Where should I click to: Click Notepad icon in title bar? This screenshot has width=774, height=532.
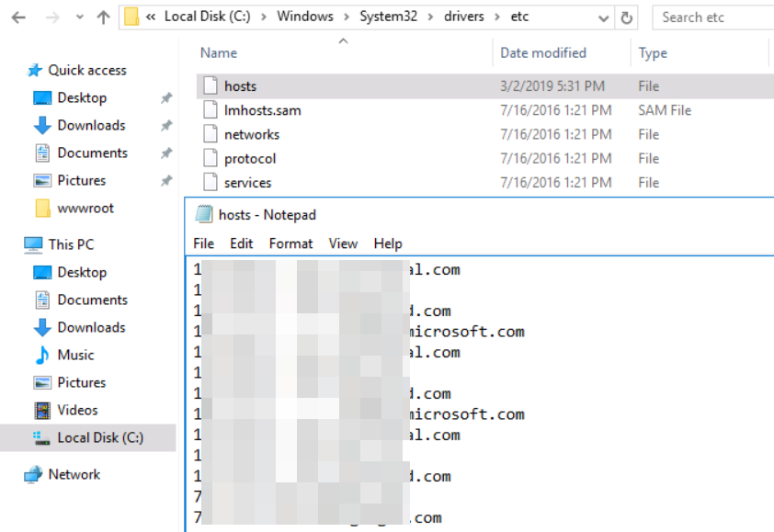click(x=204, y=214)
